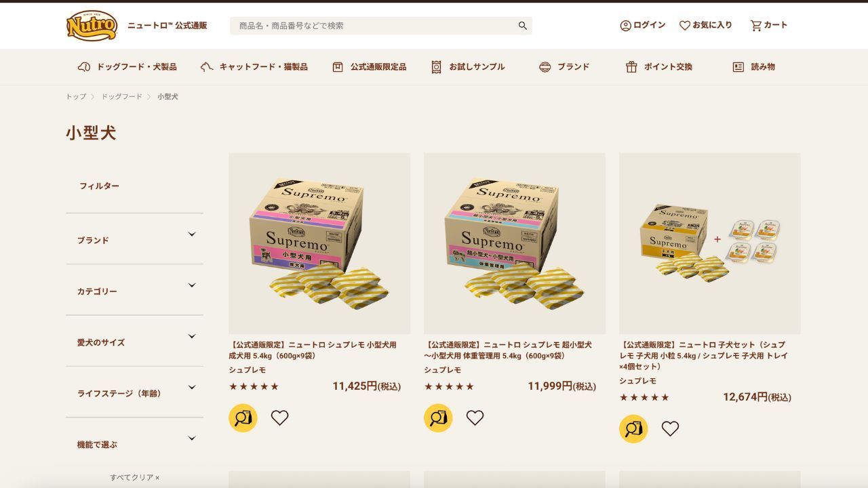Click the search magnifier icon
The height and width of the screenshot is (488, 868).
coord(523,26)
